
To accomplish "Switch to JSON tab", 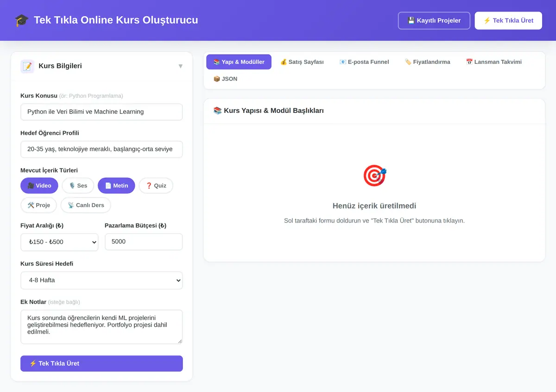I will [225, 79].
